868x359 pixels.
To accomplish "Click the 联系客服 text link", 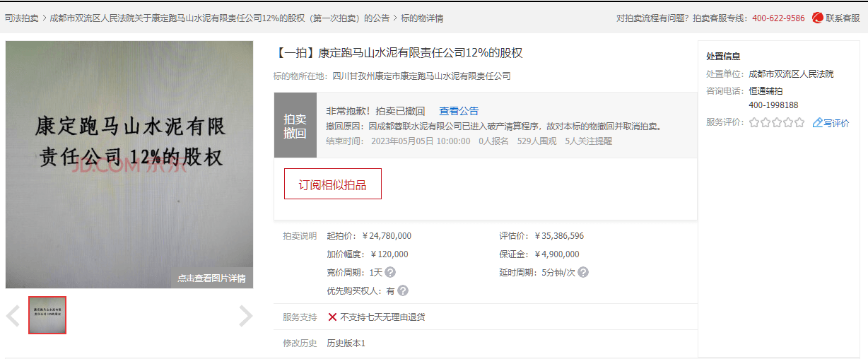I will point(843,18).
